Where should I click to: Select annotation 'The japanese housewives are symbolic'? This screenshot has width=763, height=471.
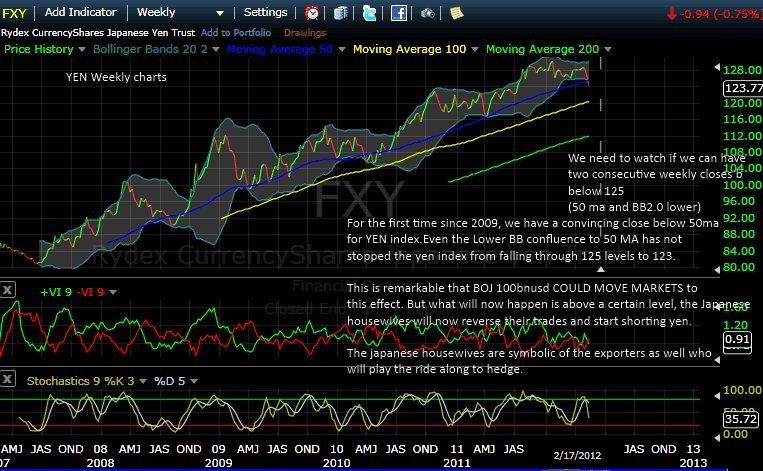(529, 361)
